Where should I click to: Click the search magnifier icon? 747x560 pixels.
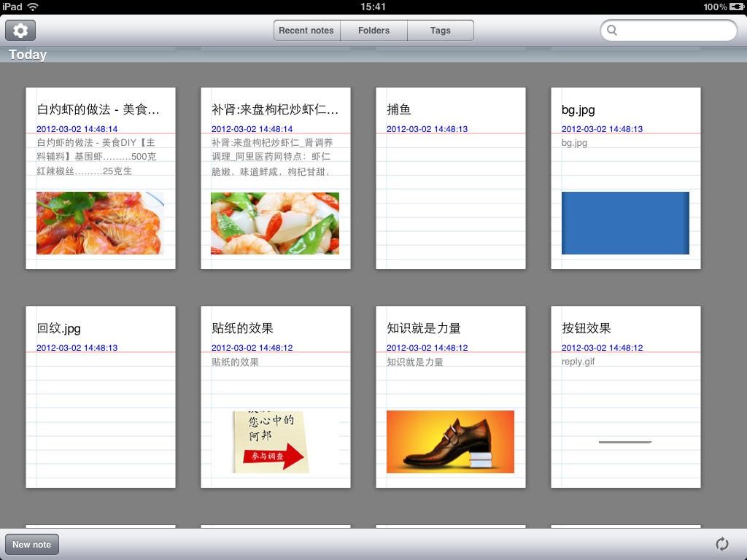[x=613, y=31]
